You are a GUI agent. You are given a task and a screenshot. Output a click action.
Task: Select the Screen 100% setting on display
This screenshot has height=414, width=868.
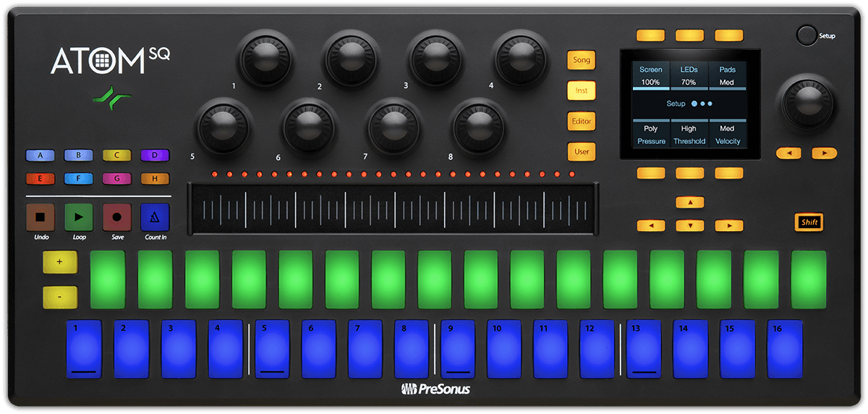pyautogui.click(x=651, y=76)
